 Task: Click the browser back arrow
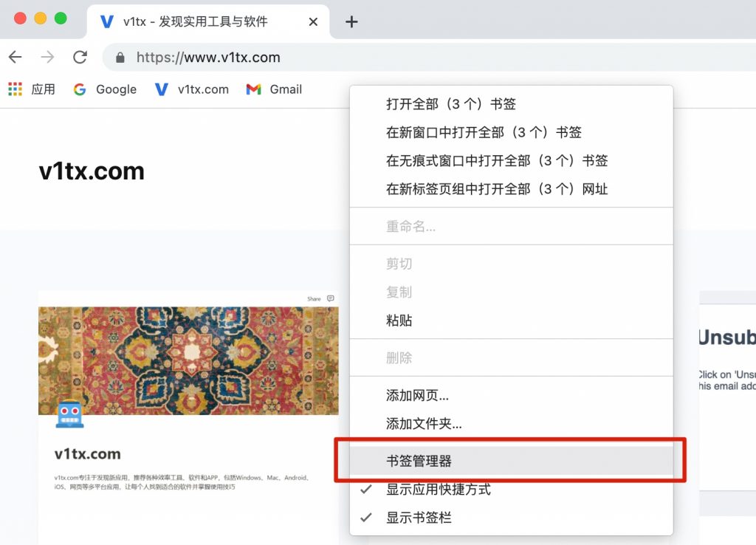point(16,57)
